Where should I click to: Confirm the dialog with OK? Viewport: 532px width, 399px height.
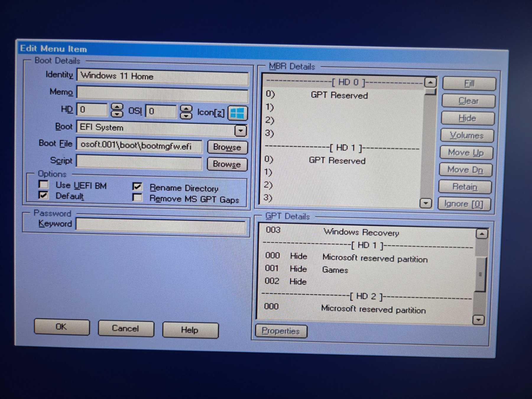coord(62,327)
